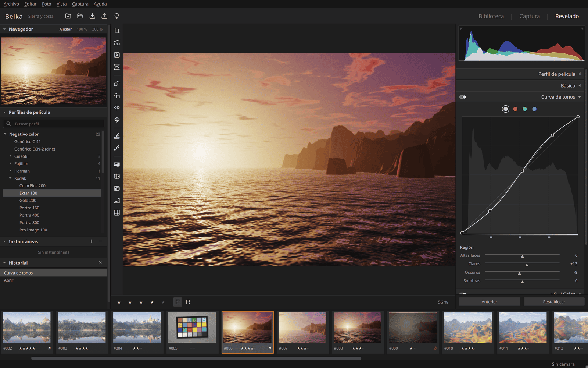
Task: Enable the split before/after compare view
Action: [117, 176]
